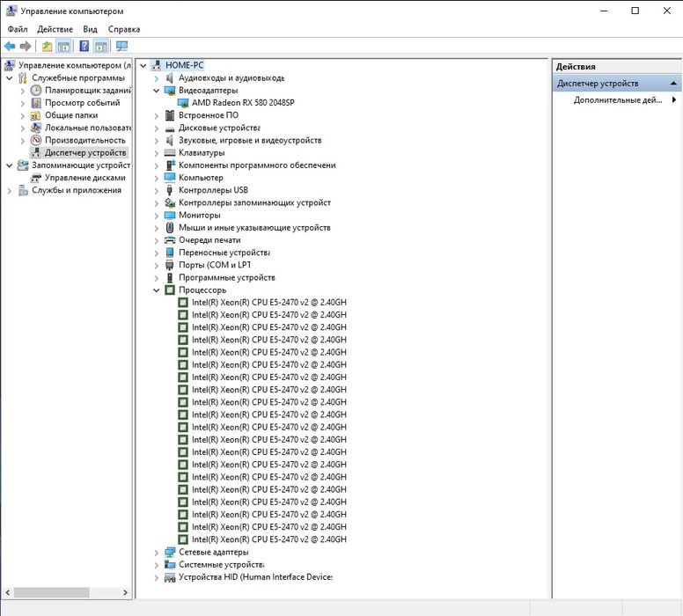The height and width of the screenshot is (616, 683).
Task: Select Переносные устройства category
Action: pos(224,253)
